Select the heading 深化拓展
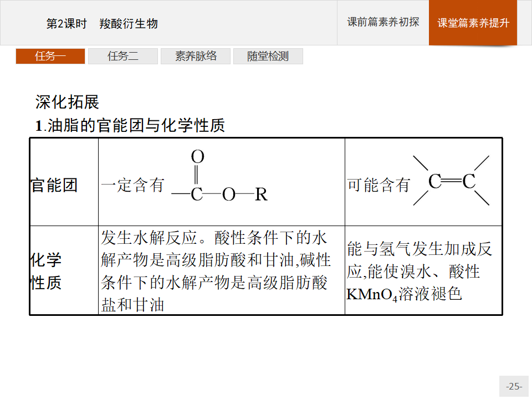Screen dimensions: 532x399 click(67, 102)
